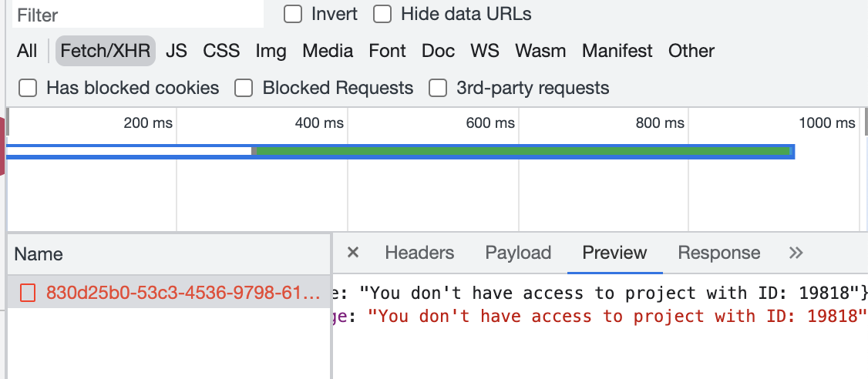Switch to the Preview tab
868x379 pixels.
point(614,253)
